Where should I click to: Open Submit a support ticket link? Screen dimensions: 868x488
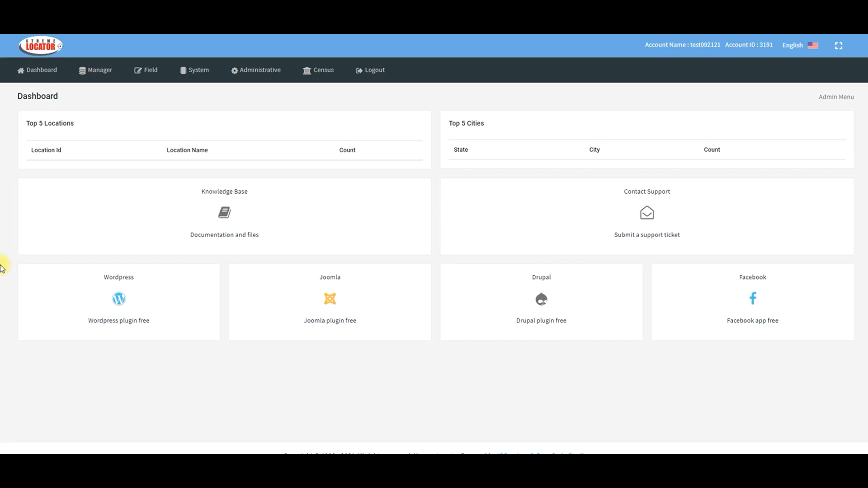(x=647, y=235)
